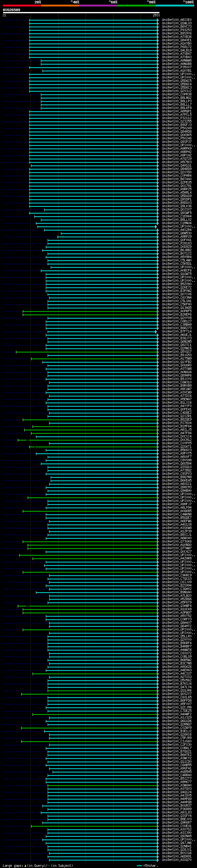This screenshot has height=868, width=197.
Task: Select the UniRef100_Q4Q124 label
Action: coord(177,792)
